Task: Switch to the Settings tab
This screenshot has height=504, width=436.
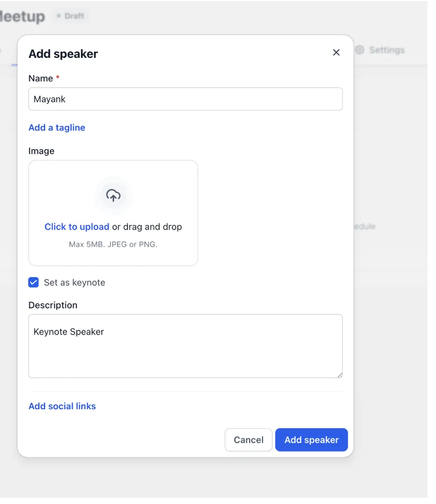Action: tap(380, 50)
